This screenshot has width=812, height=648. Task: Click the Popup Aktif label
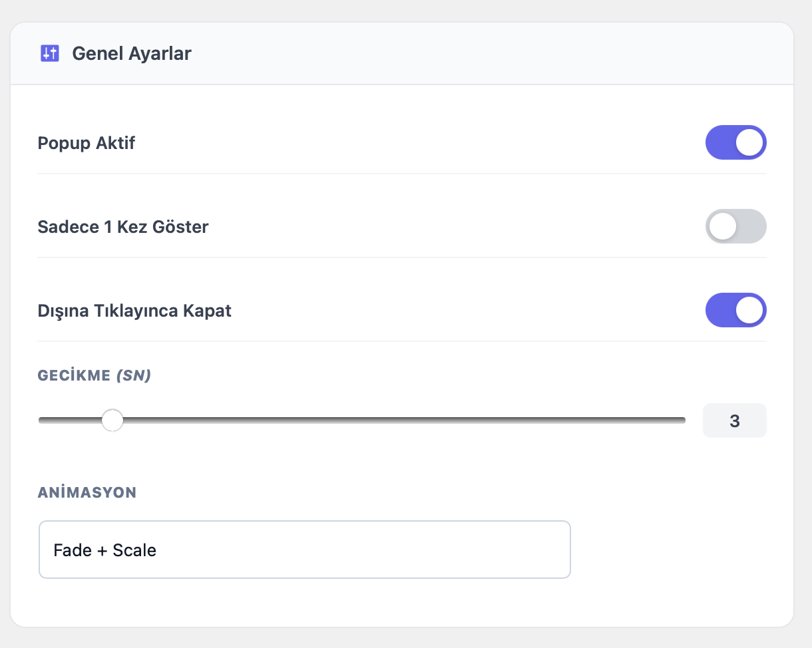87,143
